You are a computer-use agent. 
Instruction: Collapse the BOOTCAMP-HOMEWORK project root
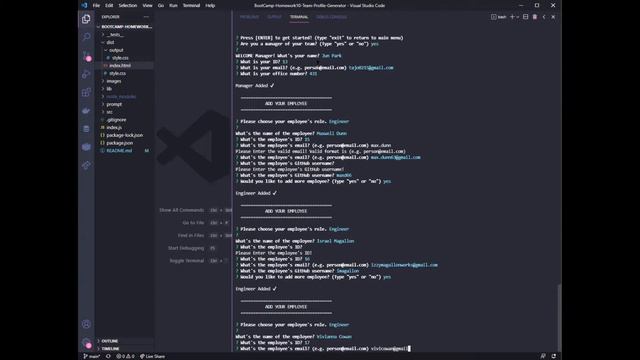click(x=124, y=27)
